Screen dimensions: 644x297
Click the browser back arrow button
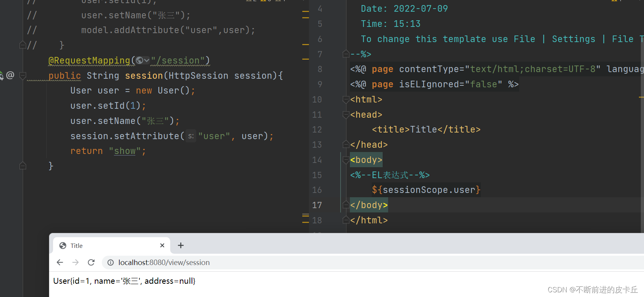[60, 262]
